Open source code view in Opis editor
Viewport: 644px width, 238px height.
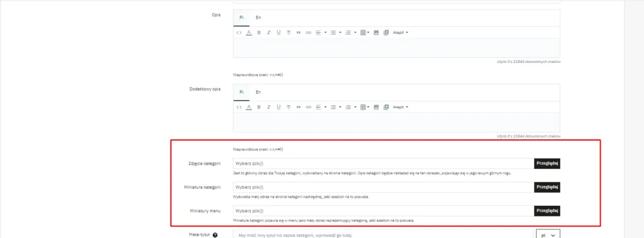[x=239, y=33]
